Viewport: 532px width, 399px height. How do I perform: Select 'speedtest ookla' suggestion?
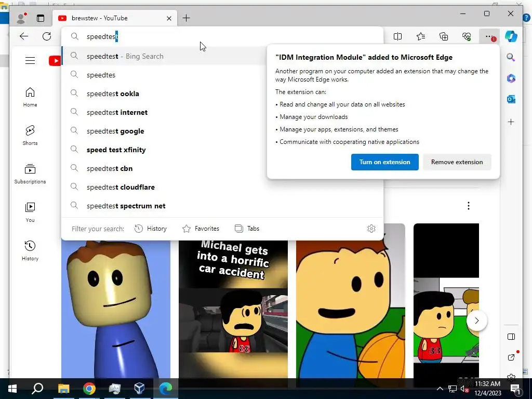pyautogui.click(x=164, y=94)
